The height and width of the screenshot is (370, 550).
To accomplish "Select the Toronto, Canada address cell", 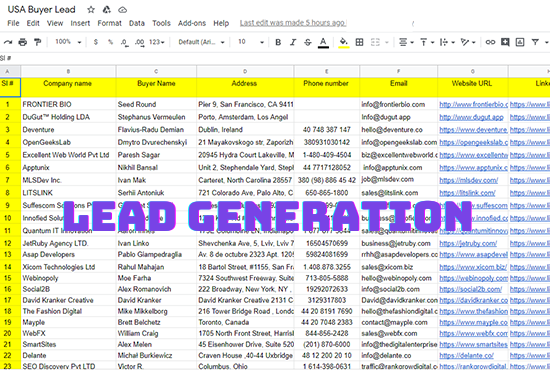I will [x=245, y=322].
